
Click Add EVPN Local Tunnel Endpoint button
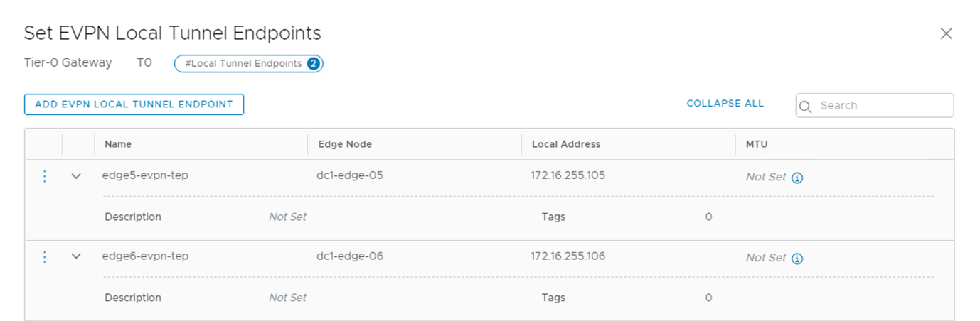click(134, 104)
